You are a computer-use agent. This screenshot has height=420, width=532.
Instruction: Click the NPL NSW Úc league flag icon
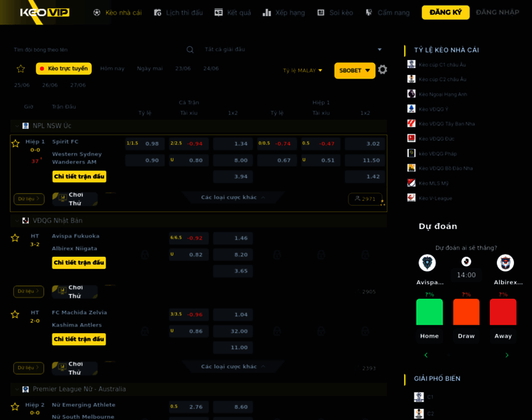[x=25, y=126]
